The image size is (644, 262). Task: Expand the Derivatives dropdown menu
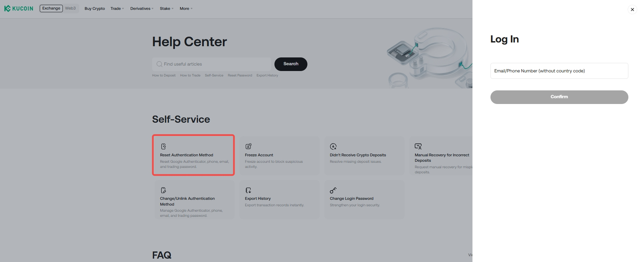click(142, 8)
